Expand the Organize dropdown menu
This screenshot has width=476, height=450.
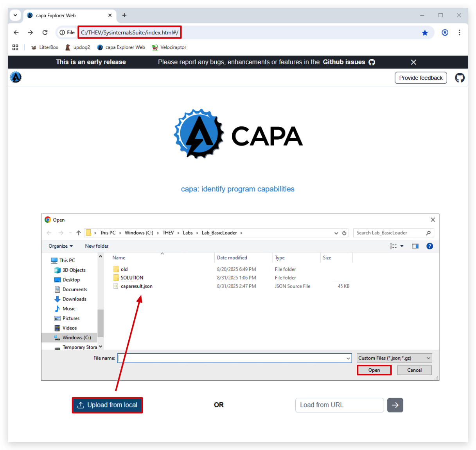coord(61,246)
